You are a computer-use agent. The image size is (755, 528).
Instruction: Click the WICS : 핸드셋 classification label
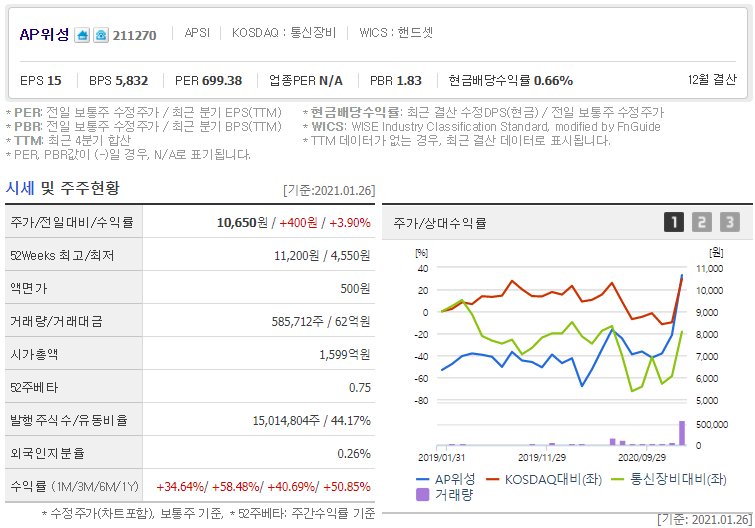396,33
